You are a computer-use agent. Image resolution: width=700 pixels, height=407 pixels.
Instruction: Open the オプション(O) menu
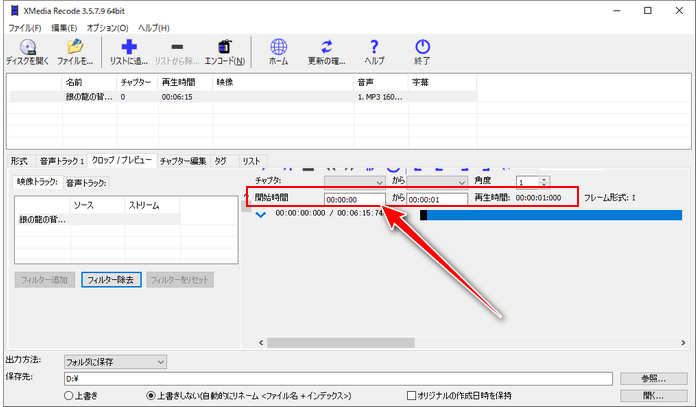pos(108,28)
